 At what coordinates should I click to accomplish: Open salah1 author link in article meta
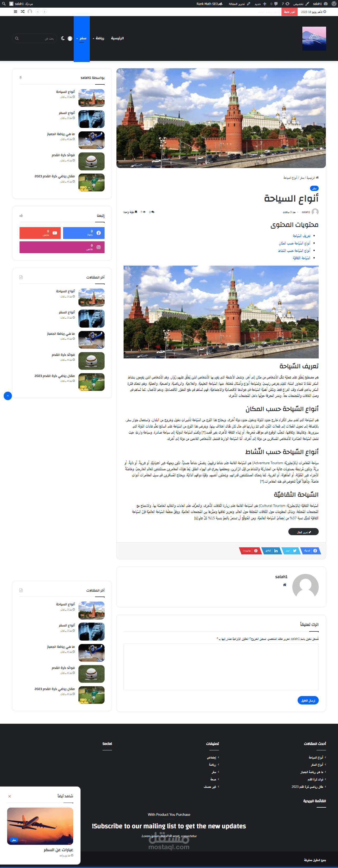(x=306, y=212)
